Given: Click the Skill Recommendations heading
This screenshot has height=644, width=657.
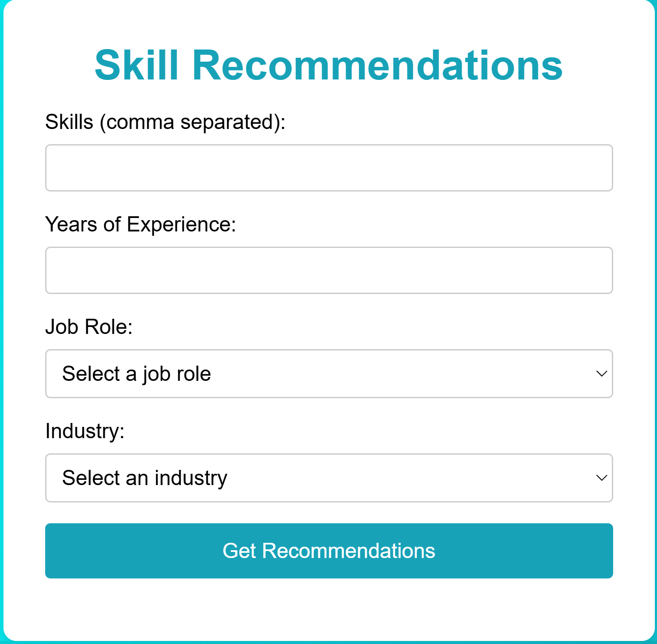Looking at the screenshot, I should point(329,65).
